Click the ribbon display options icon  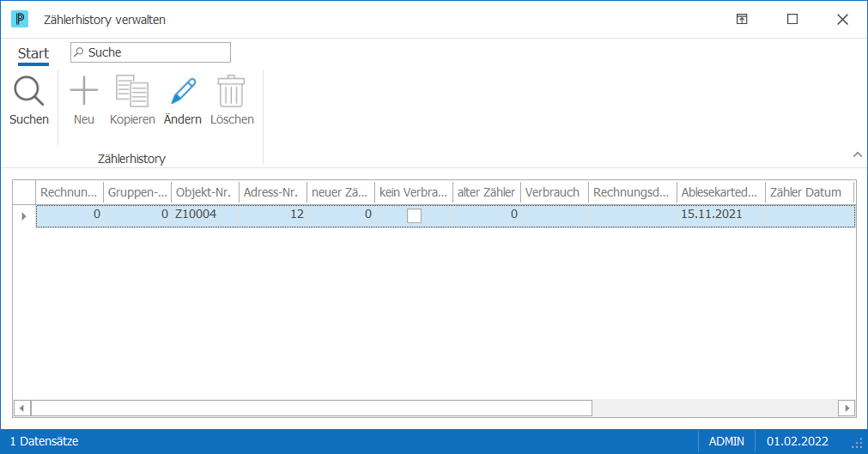[x=742, y=20]
